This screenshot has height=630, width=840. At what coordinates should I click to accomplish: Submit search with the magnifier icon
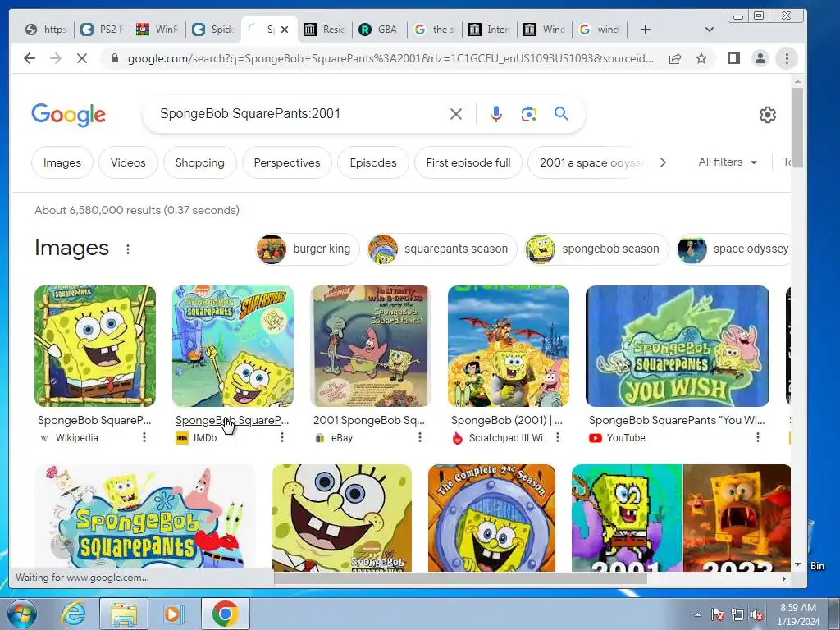point(561,113)
